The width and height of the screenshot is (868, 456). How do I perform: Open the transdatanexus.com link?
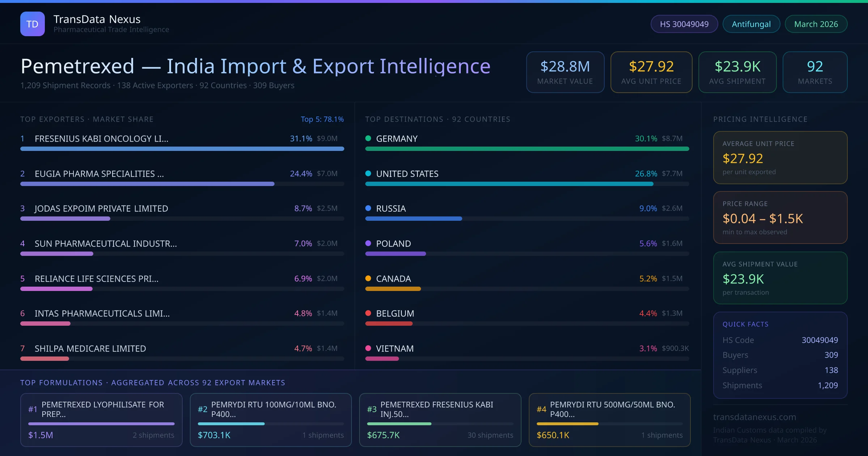(754, 417)
